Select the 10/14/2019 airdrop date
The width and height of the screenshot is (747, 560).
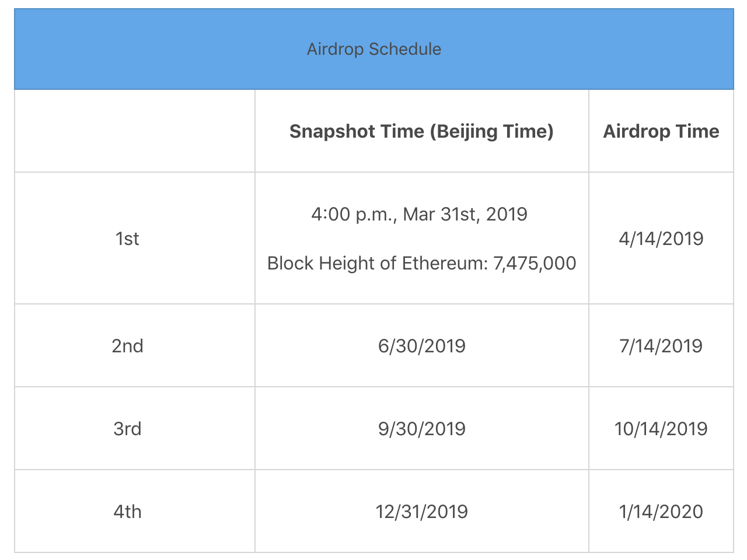[661, 429]
